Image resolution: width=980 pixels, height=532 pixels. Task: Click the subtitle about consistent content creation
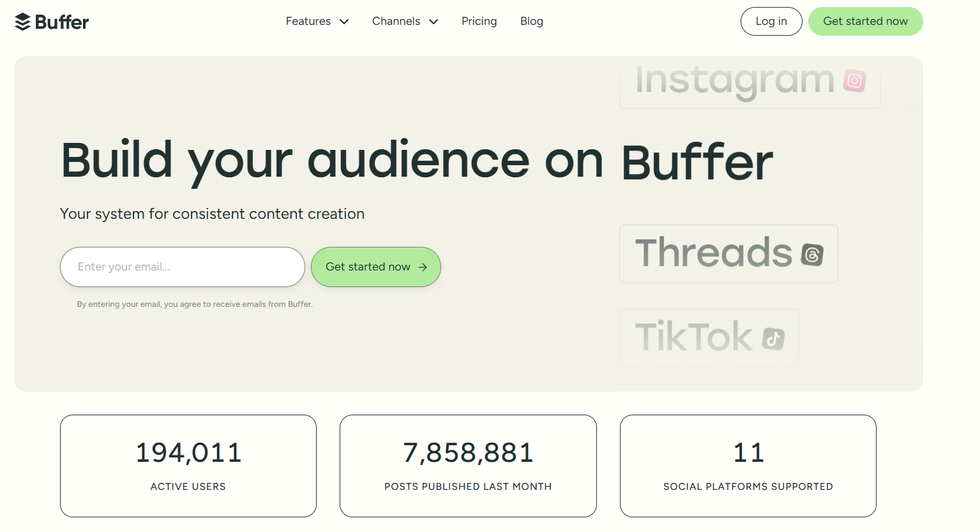(x=212, y=214)
